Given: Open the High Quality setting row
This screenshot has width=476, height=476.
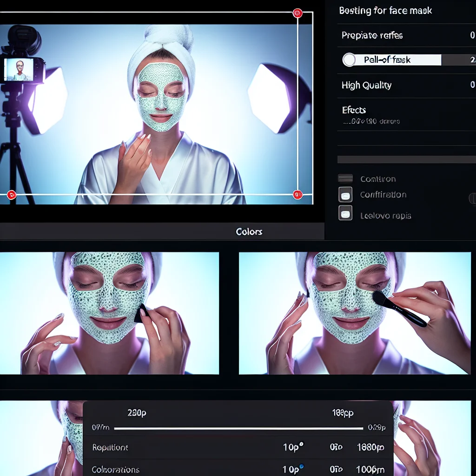Looking at the screenshot, I should coord(406,85).
